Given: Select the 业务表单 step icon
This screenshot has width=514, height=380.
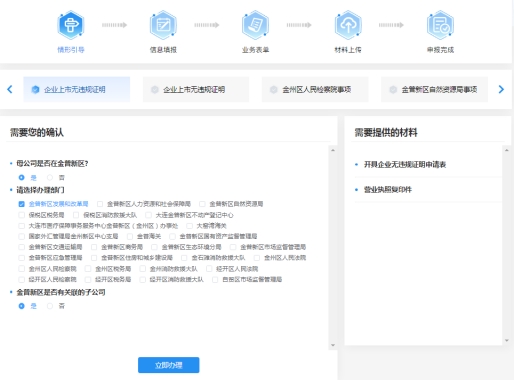Looking at the screenshot, I should [x=255, y=25].
